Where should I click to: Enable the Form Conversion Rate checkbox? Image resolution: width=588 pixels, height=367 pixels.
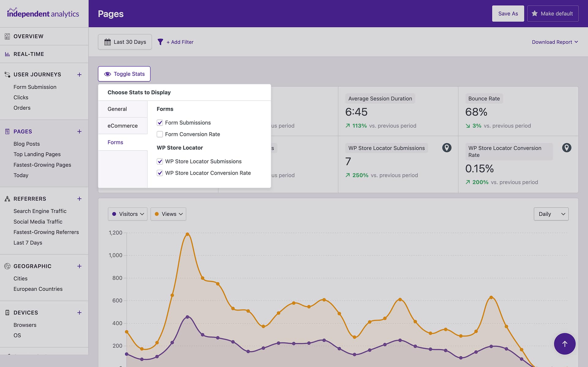tap(160, 134)
